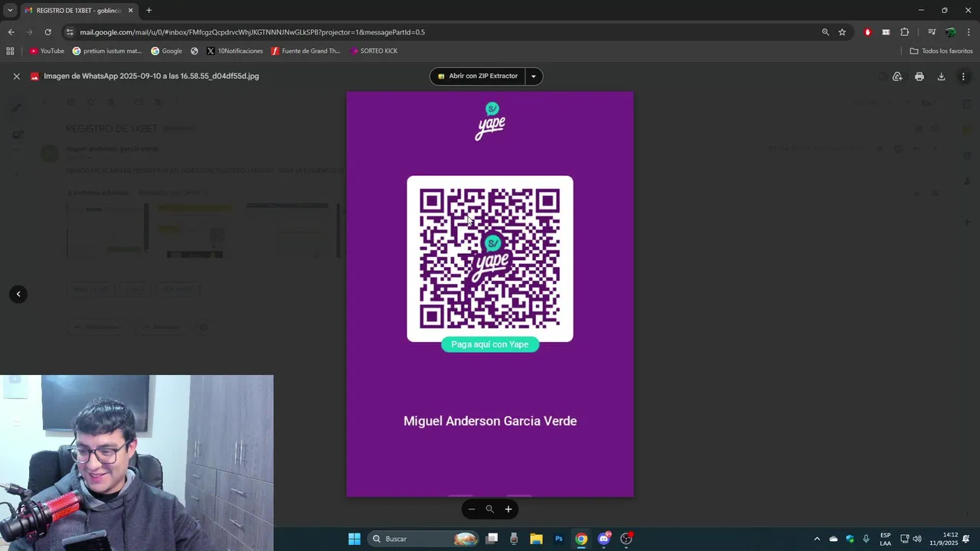Screen dimensions: 980x551
Task: Reset zoom with the magnifier icon
Action: point(490,509)
